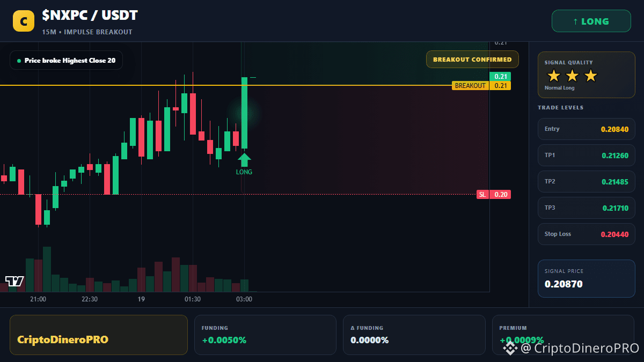Click the Signal Quality Normal Long card
The image size is (644, 362).
586,75
